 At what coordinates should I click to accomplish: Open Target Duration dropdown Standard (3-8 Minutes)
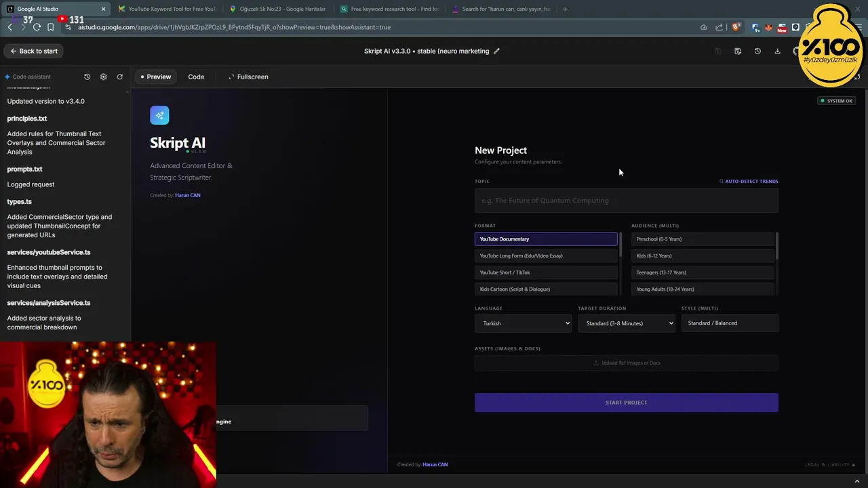[x=627, y=323]
